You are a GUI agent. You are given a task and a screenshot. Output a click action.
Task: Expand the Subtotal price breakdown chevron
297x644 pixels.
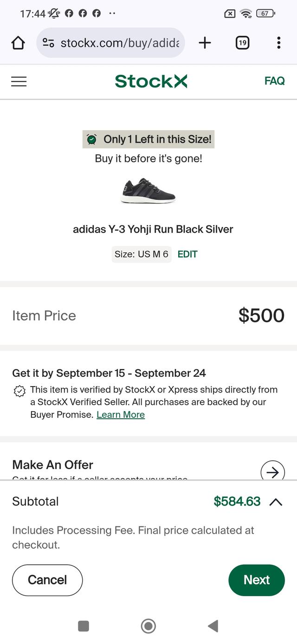pyautogui.click(x=276, y=502)
